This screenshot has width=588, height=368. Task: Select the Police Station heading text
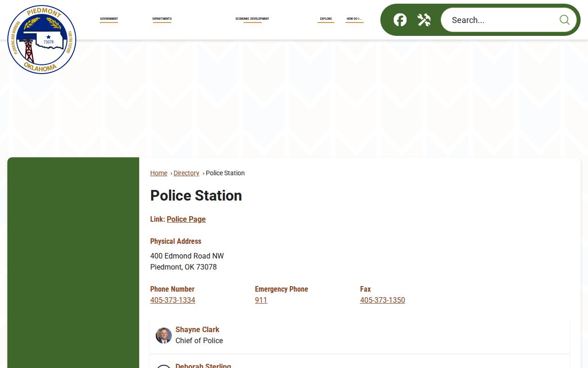tap(196, 195)
